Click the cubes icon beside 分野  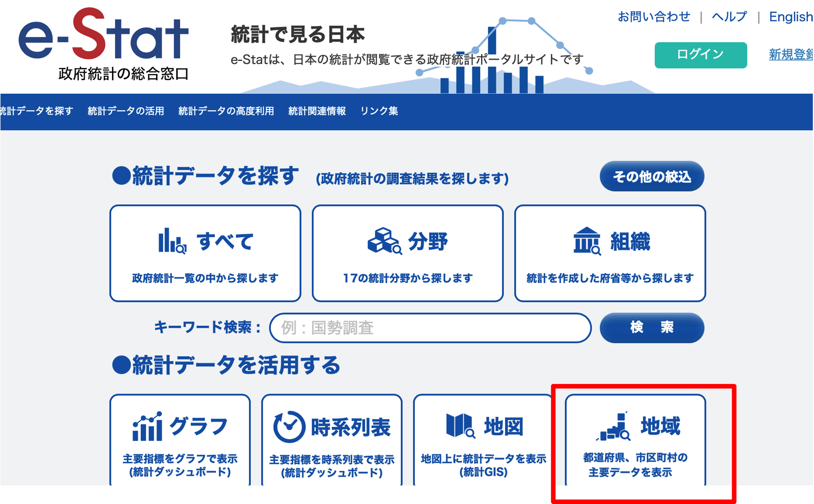pyautogui.click(x=385, y=241)
